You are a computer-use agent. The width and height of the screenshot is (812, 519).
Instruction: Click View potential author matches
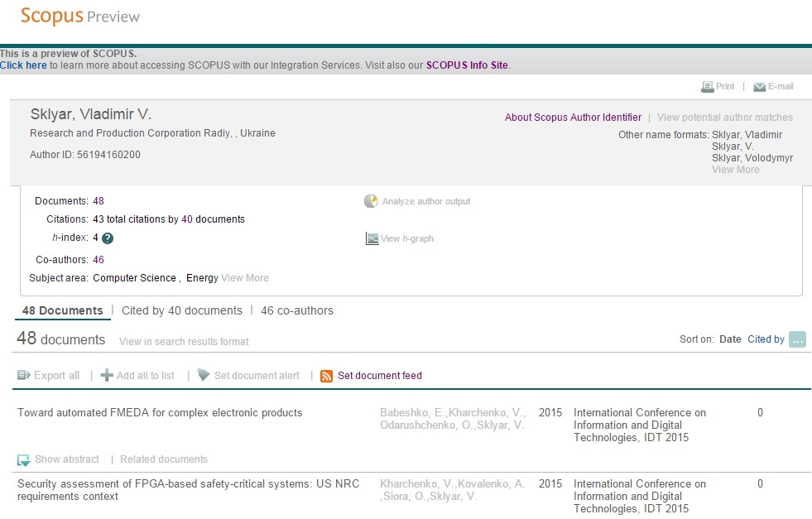[x=725, y=118]
